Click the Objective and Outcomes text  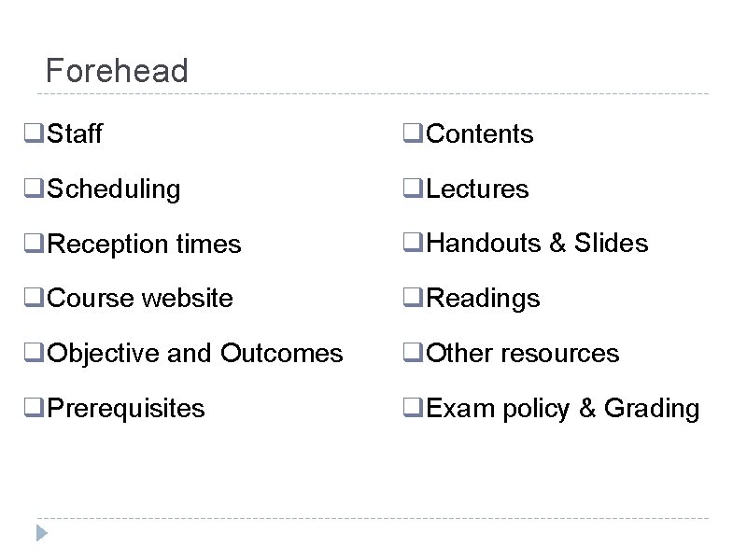point(195,354)
